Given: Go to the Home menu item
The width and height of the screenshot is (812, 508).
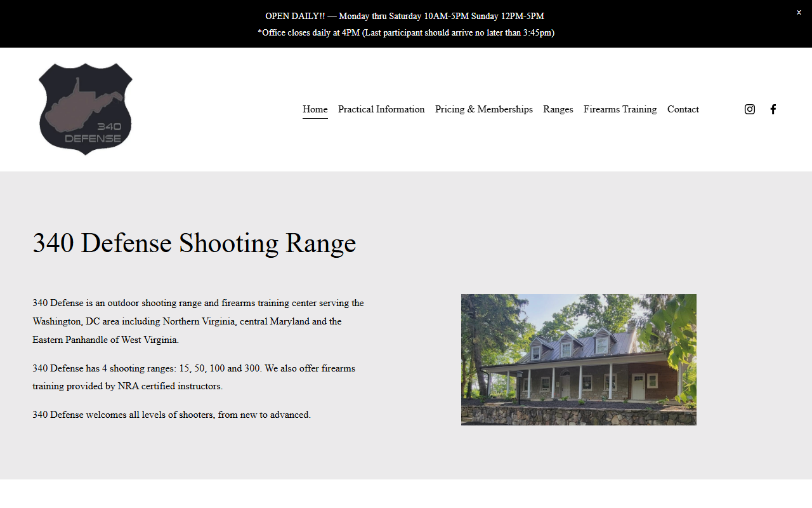Looking at the screenshot, I should pos(315,109).
